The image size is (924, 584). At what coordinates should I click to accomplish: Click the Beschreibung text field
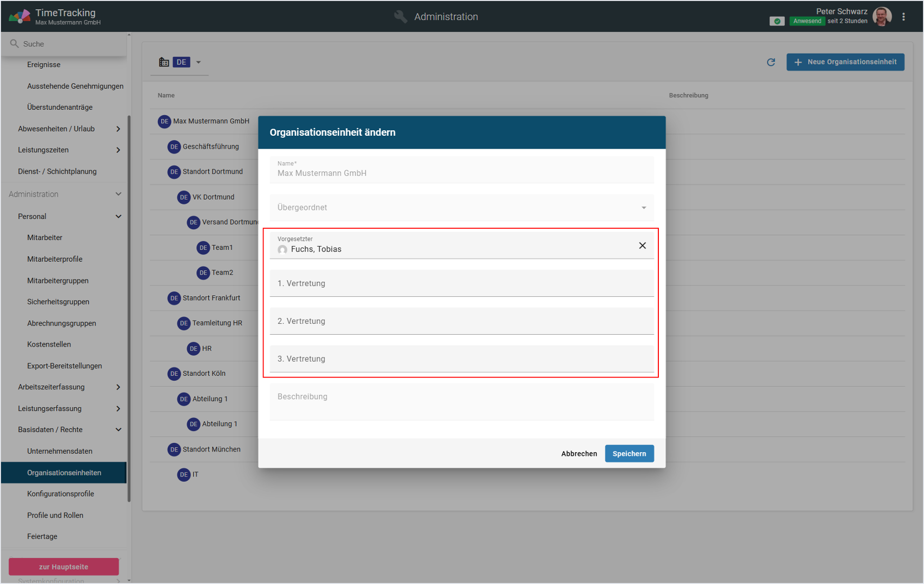pyautogui.click(x=461, y=402)
